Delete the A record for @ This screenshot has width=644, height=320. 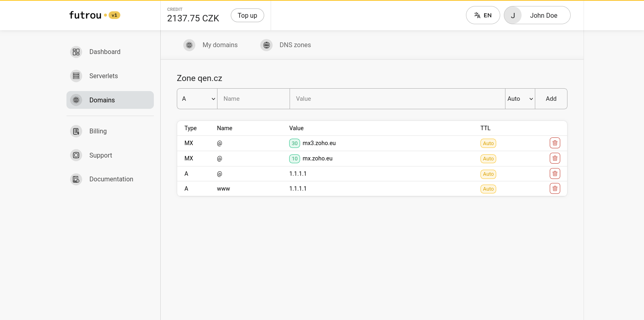pos(555,174)
